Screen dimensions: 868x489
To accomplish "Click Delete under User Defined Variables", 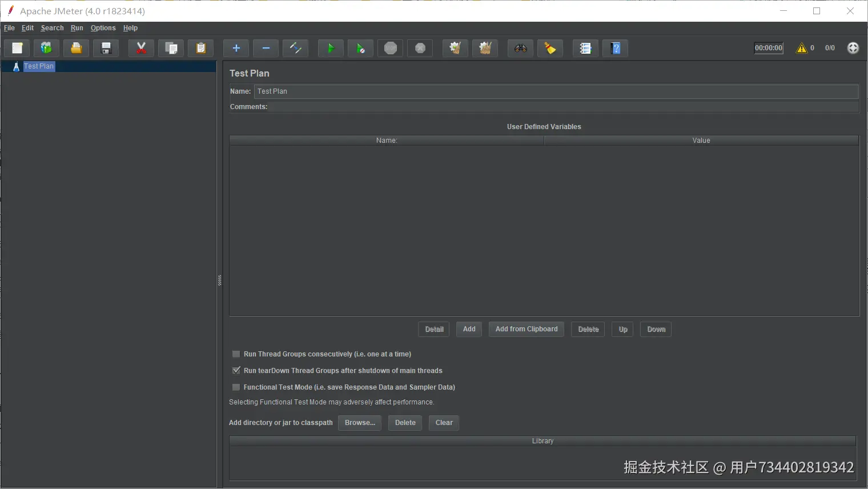I will click(588, 330).
